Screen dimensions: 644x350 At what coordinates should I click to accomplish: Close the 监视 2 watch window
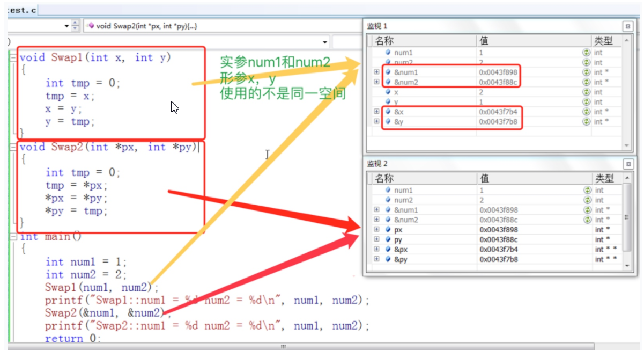pos(627,164)
